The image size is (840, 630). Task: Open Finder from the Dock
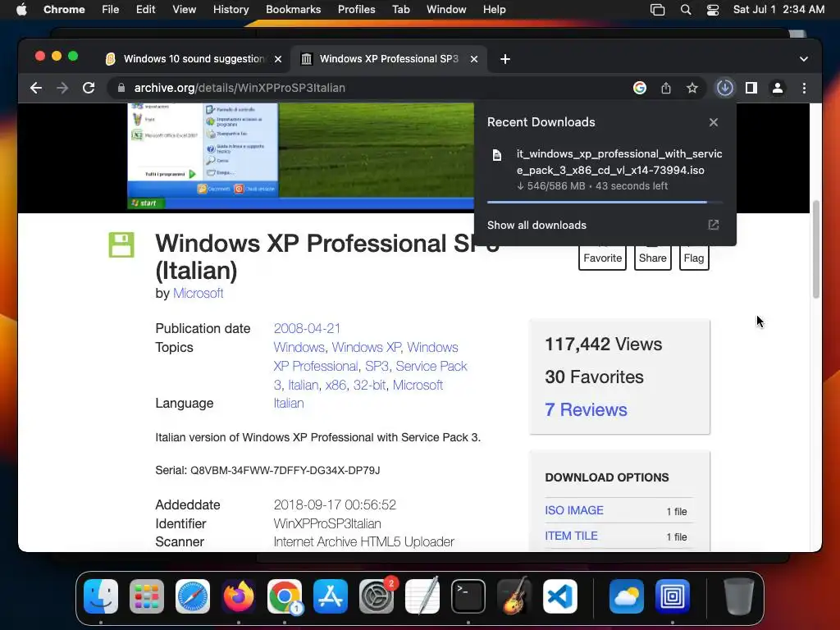click(x=101, y=596)
